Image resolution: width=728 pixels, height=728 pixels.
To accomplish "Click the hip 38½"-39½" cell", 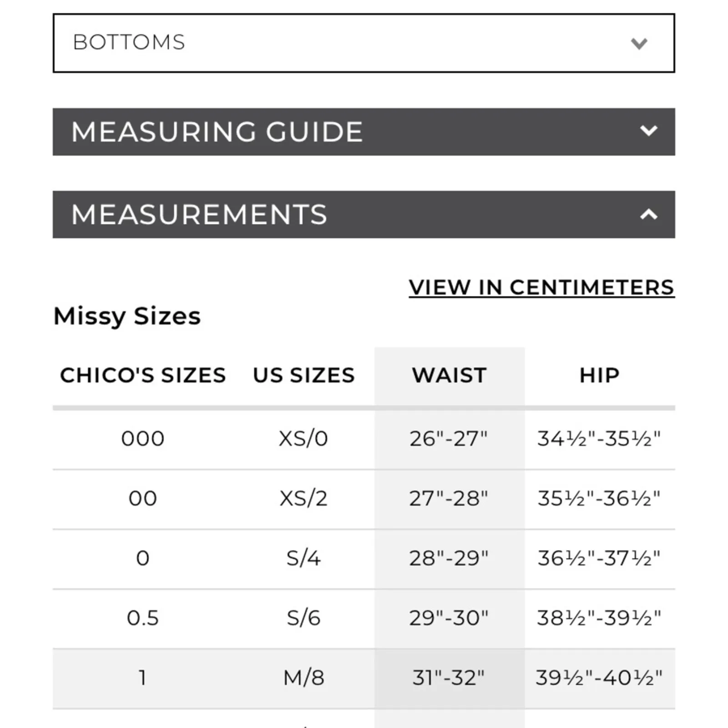I will (599, 618).
